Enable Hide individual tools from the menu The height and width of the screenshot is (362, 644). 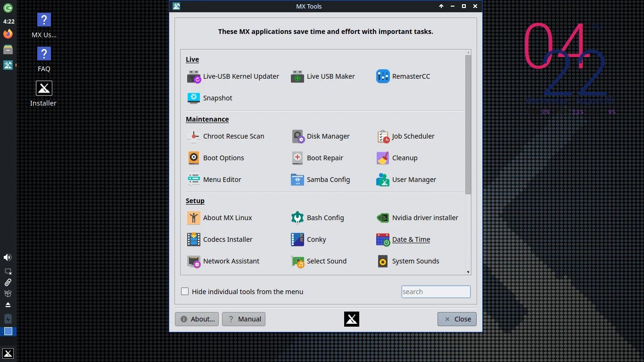pyautogui.click(x=185, y=291)
